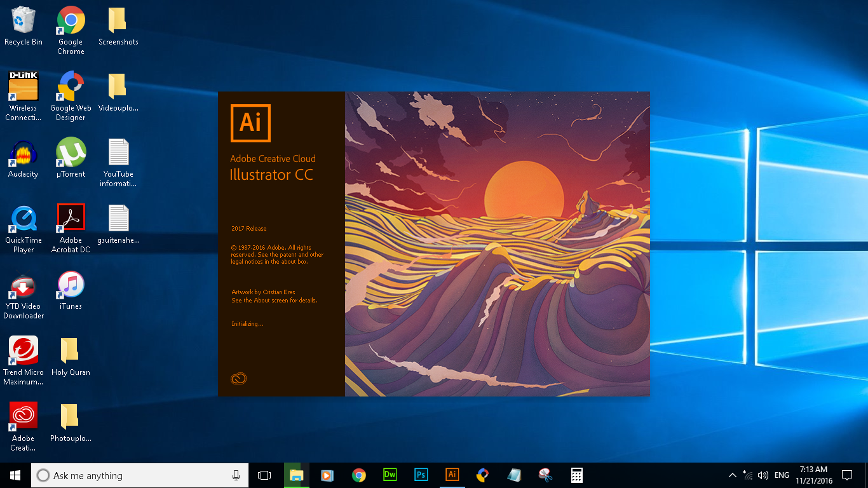Open the Photouplo... folder on desktop
This screenshot has height=488, width=868.
click(71, 423)
